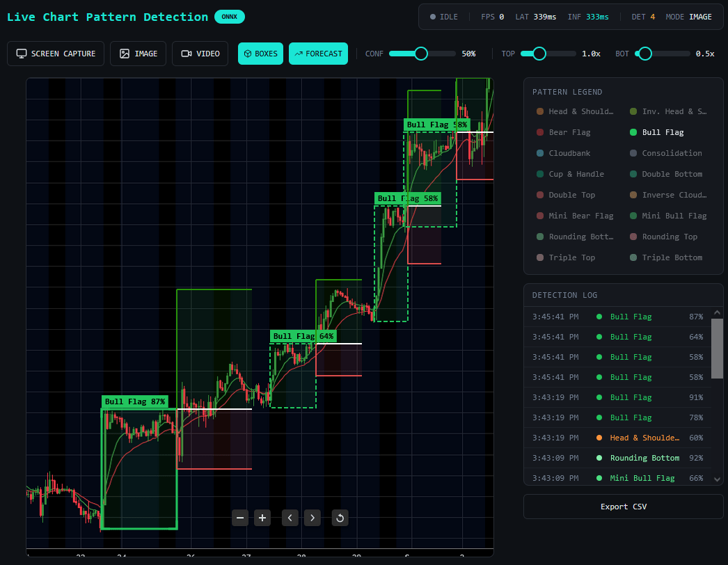Click the camera icon in Video button
The width and height of the screenshot is (728, 565).
[x=187, y=54]
